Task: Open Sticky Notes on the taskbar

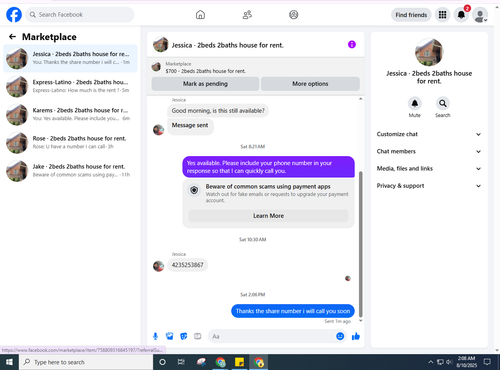Action: pos(239,362)
